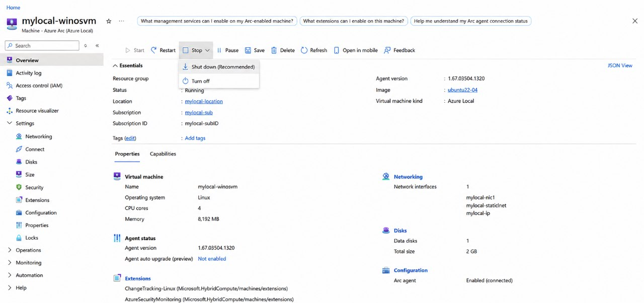Image resolution: width=644 pixels, height=303 pixels.
Task: Open the Disks section heading link
Action: click(400, 231)
